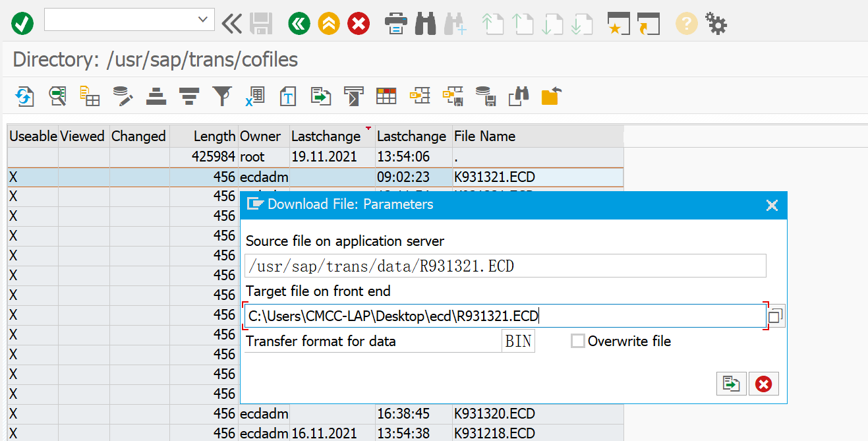Click the root owner cell
The height and width of the screenshot is (441, 868).
264,157
